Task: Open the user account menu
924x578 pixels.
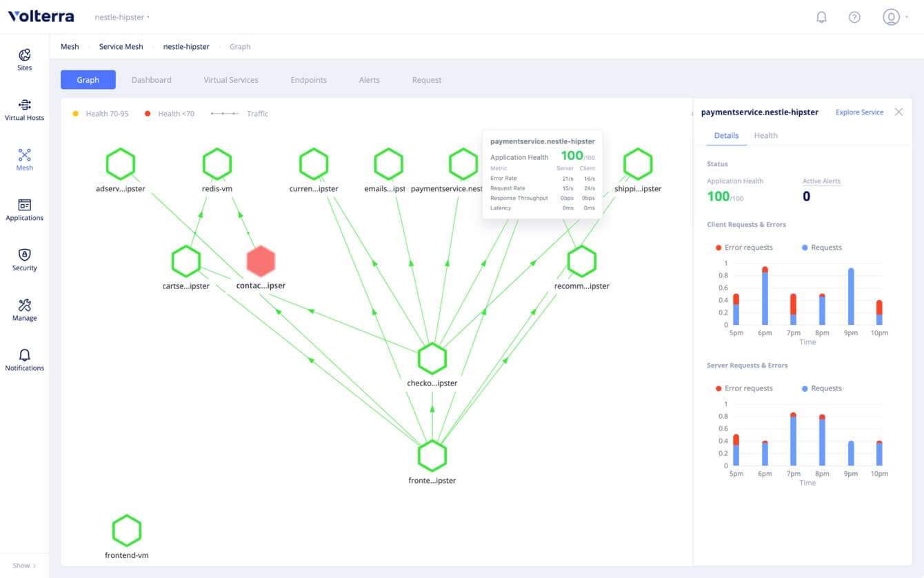Action: (x=892, y=17)
